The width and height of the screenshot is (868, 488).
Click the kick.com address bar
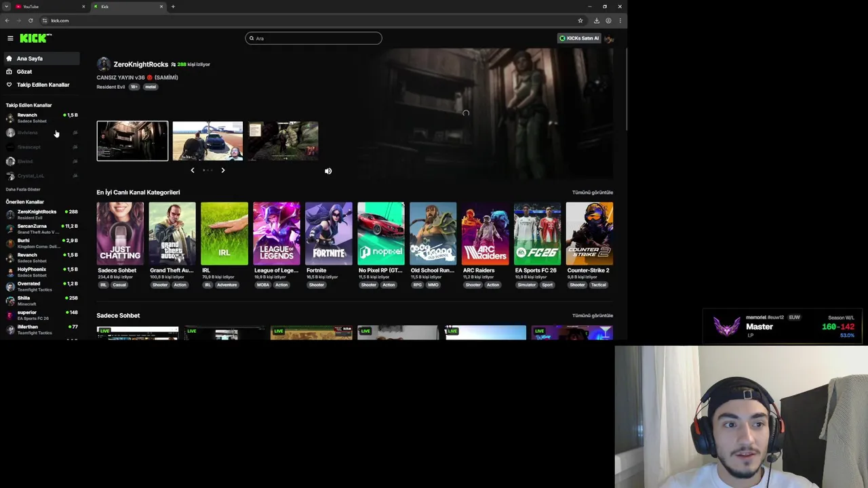tap(312, 20)
